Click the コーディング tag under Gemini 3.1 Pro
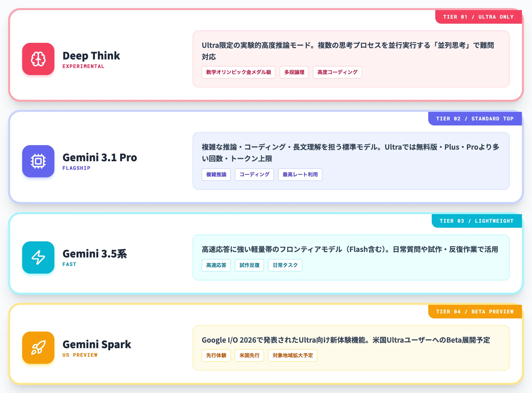 pos(254,175)
